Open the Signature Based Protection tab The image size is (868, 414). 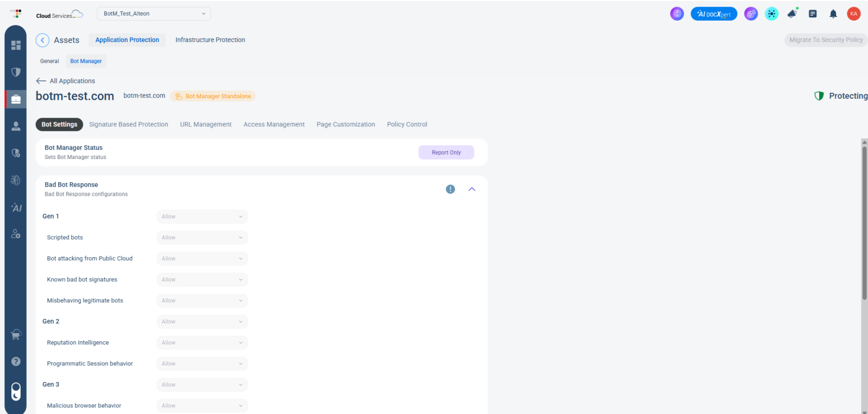129,125
